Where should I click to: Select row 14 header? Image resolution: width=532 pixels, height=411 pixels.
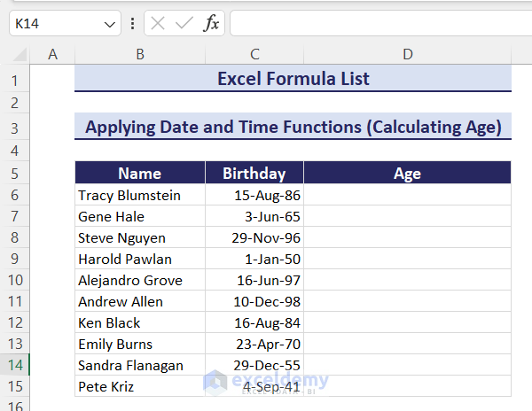click(x=15, y=365)
